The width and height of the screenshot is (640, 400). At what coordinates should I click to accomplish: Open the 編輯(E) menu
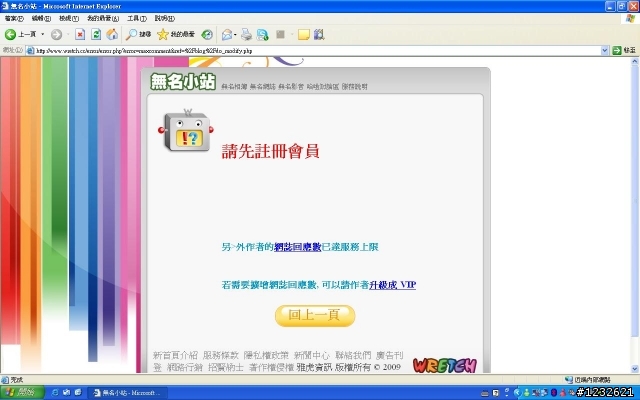(x=41, y=18)
